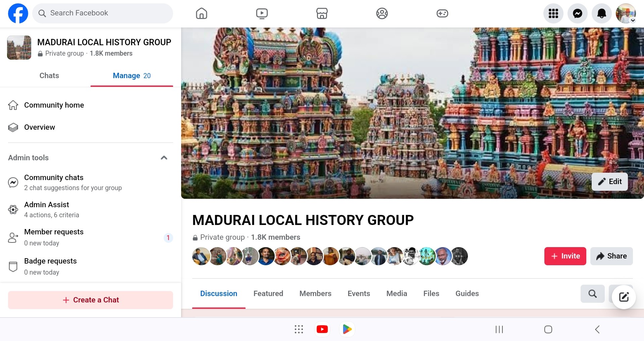644x341 pixels.
Task: Collapse the Admin tools section
Action: tap(164, 158)
